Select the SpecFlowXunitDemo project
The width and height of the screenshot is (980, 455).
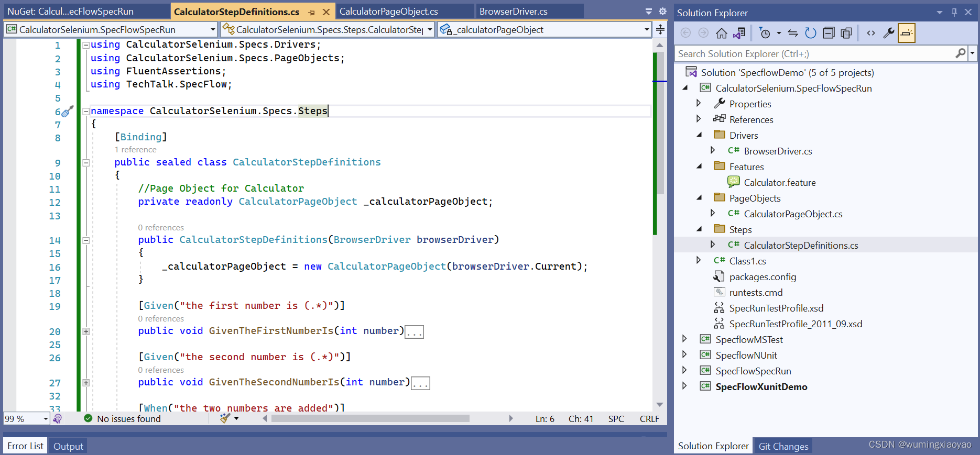pos(761,387)
